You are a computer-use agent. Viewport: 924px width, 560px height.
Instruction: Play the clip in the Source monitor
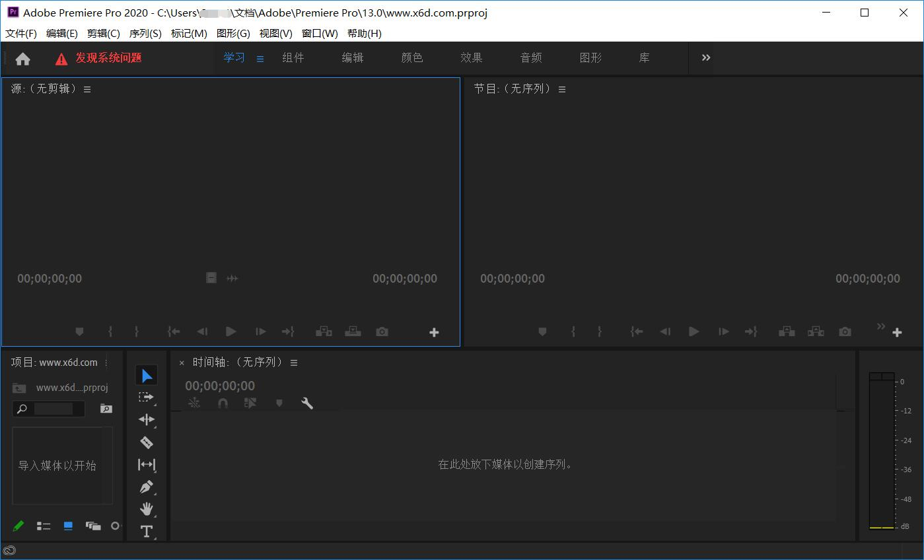(231, 332)
